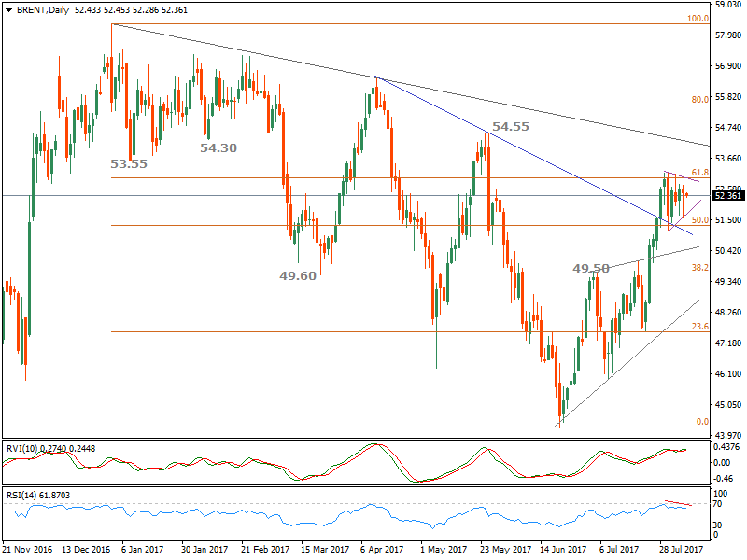Screen dimensions: 747x560
Task: Click the 21 Feb 2017 date label
Action: (x=265, y=549)
